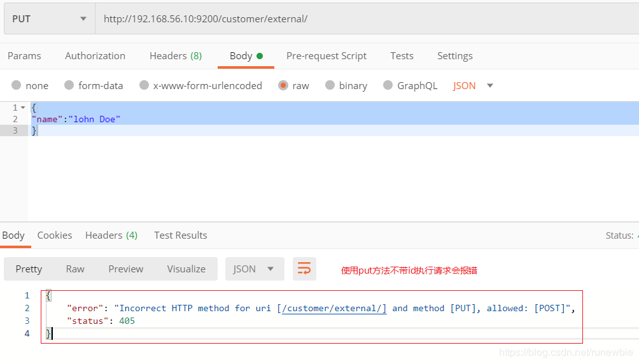The height and width of the screenshot is (364, 639).
Task: Choose x-www-form-urlencoded body type
Action: (x=144, y=85)
